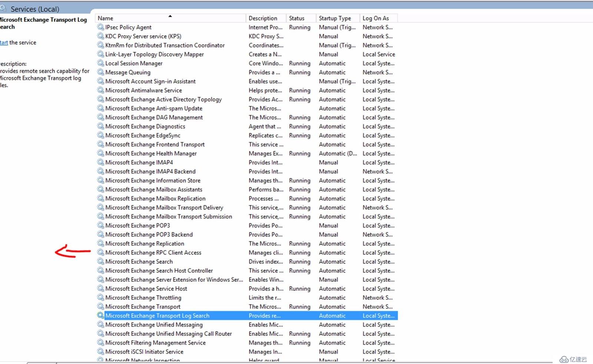593x364 pixels.
Task: Click the highlighted Transport Log Search gear icon
Action: 100,315
